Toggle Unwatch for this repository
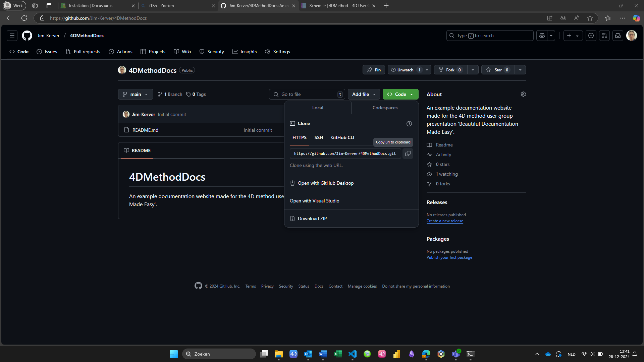Viewport: 644px width, 362px height. [405, 70]
